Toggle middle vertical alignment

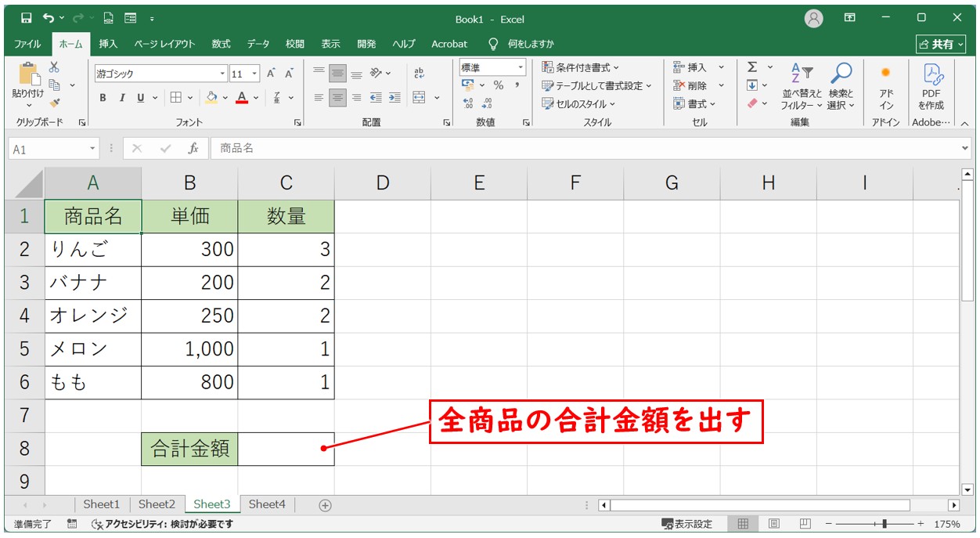(x=337, y=74)
